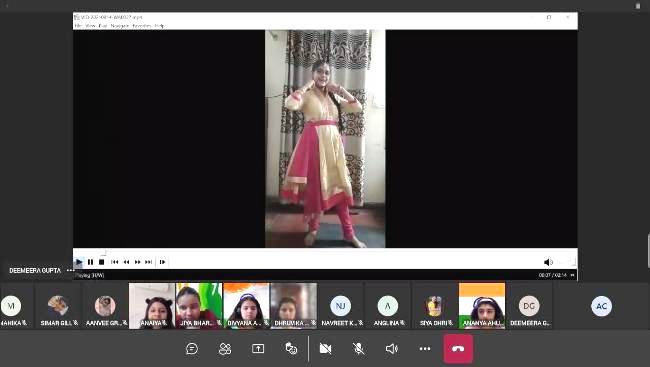Open the Help menu in media player

click(x=160, y=26)
